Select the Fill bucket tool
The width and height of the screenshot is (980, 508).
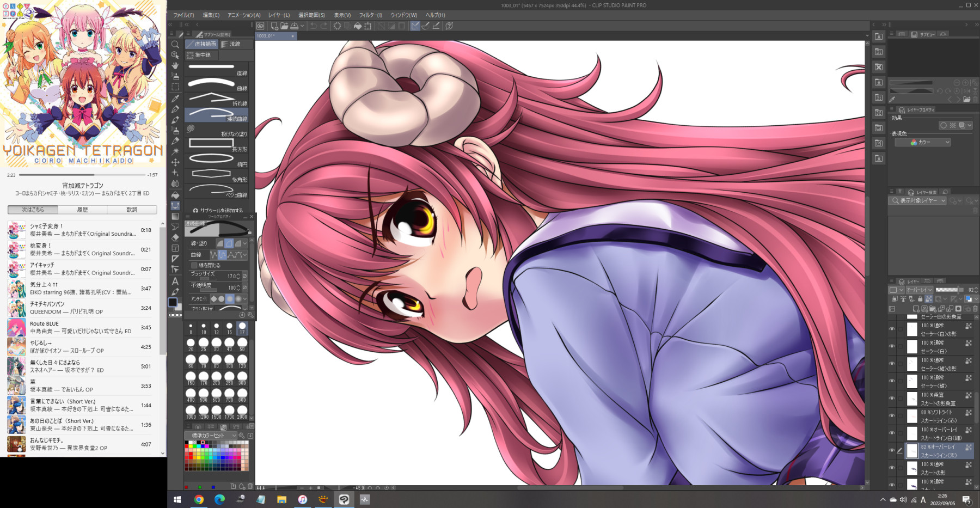click(175, 195)
